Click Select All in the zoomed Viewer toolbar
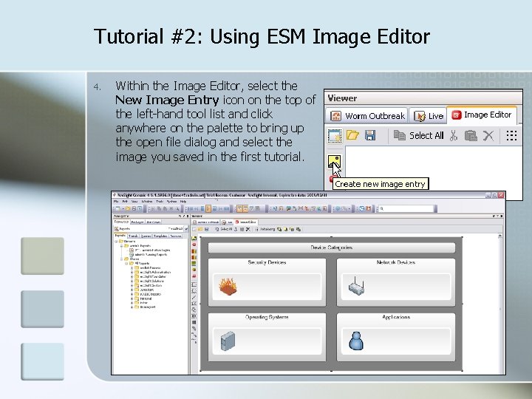This screenshot has width=532, height=399. 426,136
